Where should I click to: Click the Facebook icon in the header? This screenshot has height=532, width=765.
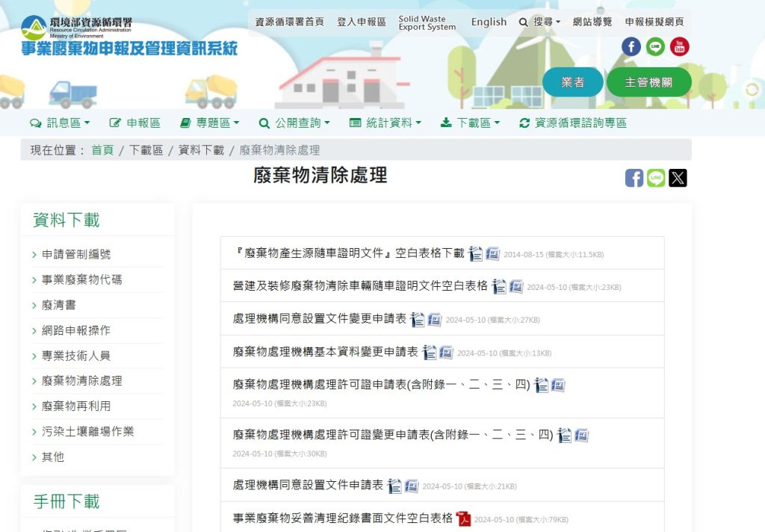click(631, 46)
